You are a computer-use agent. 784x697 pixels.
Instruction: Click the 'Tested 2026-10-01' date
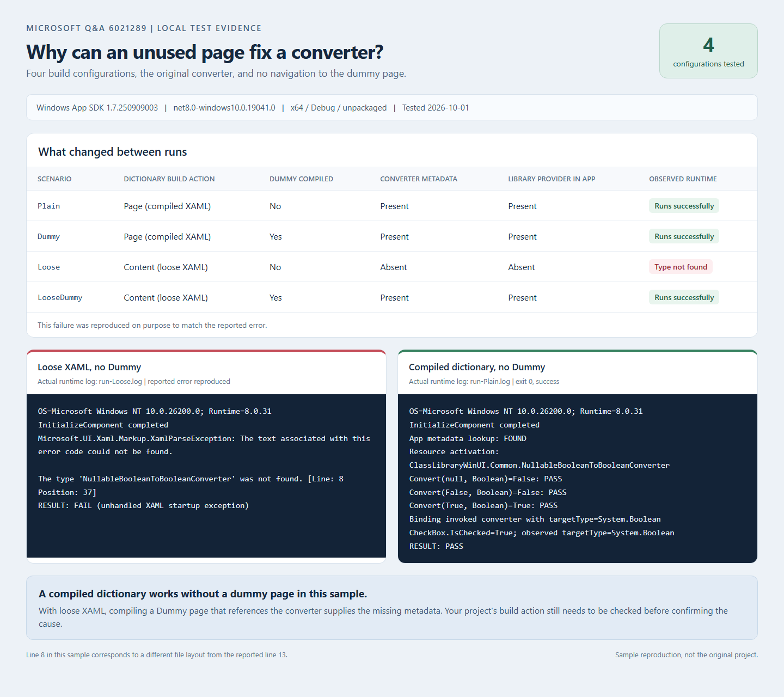pyautogui.click(x=436, y=108)
